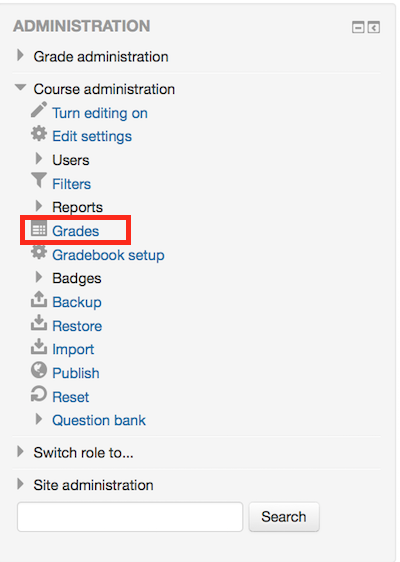Click the settings search text field
400x562 pixels.
tap(130, 517)
